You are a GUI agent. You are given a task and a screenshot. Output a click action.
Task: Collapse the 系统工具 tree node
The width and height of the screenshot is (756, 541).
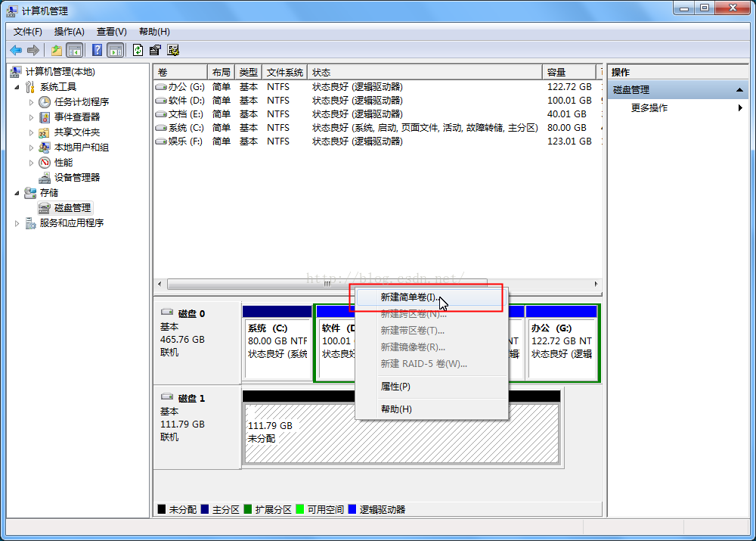coord(17,87)
